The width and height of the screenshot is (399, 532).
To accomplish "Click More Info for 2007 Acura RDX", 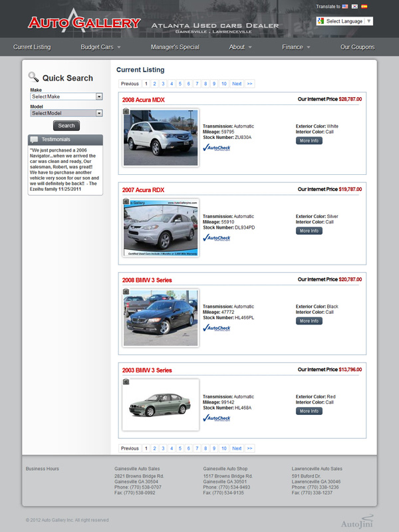I will point(309,231).
